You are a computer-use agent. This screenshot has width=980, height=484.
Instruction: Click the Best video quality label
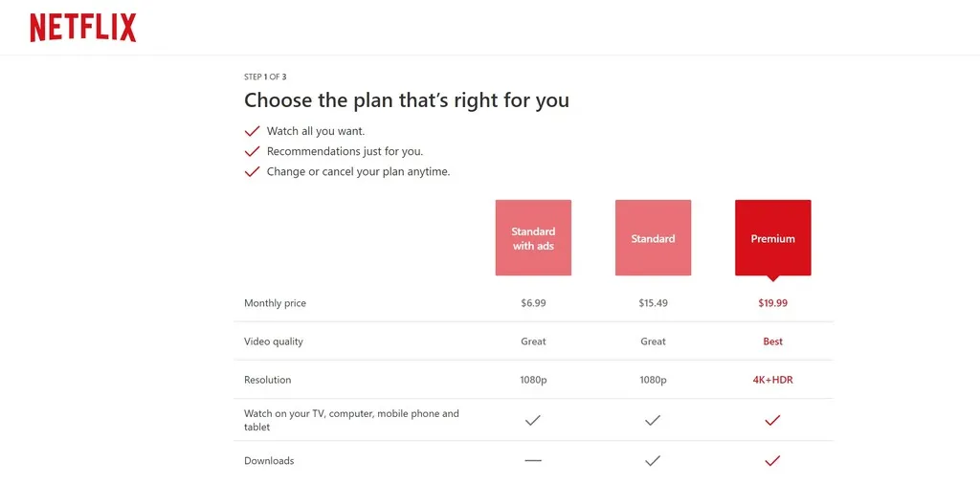(x=772, y=341)
